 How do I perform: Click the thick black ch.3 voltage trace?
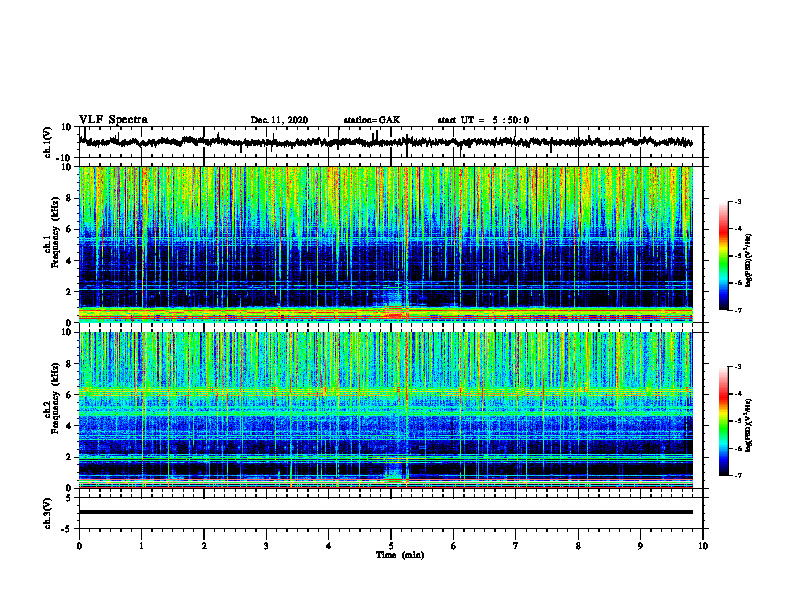click(386, 512)
